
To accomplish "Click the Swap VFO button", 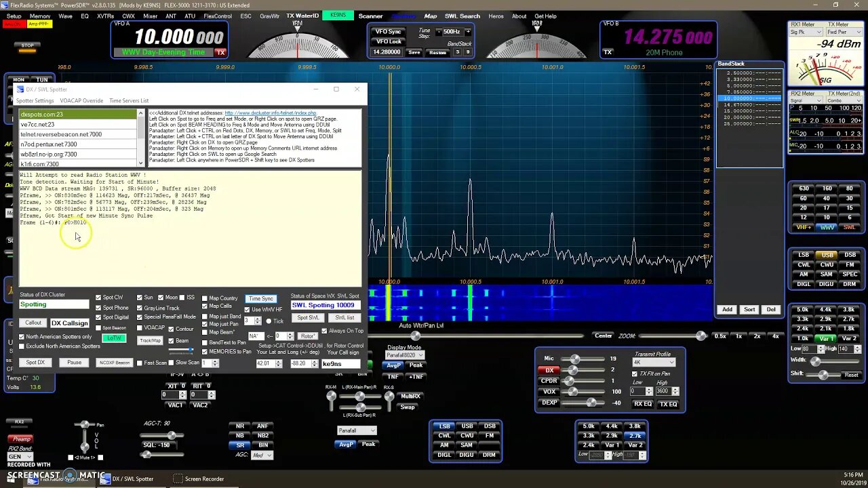I will coord(408,407).
